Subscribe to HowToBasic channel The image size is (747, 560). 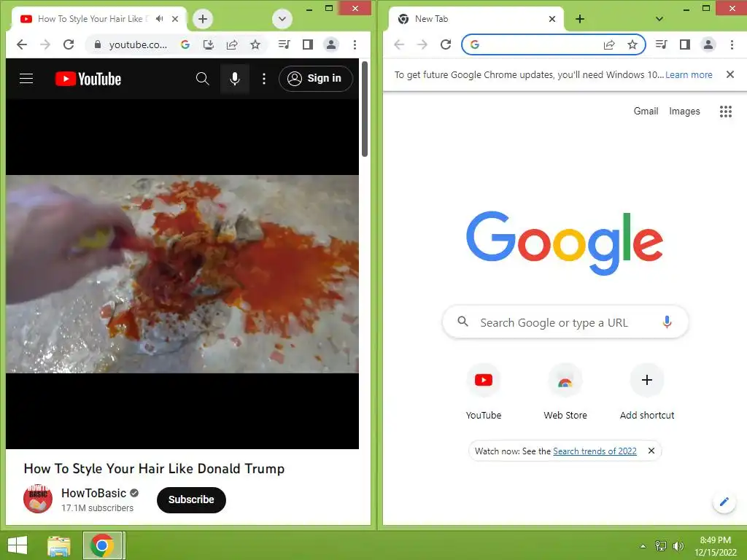click(x=192, y=499)
